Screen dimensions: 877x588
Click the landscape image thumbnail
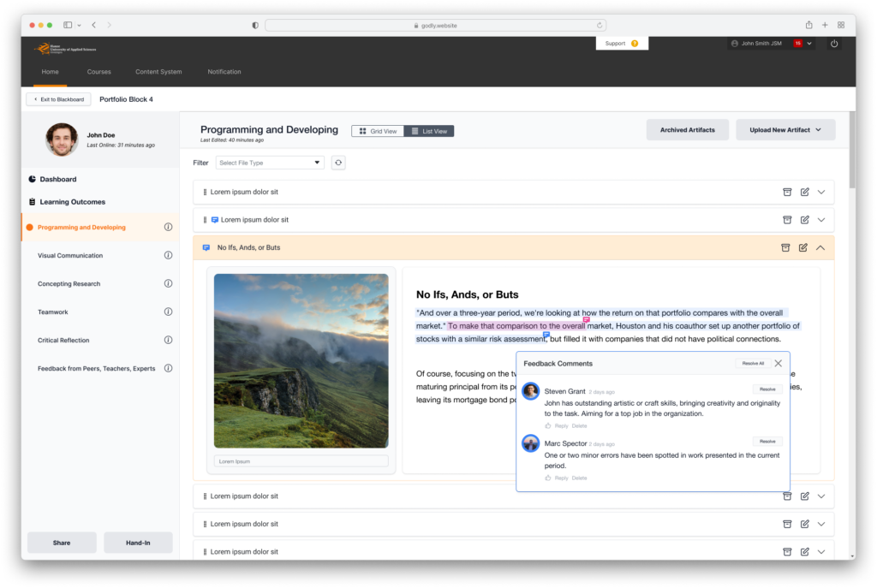click(x=301, y=360)
